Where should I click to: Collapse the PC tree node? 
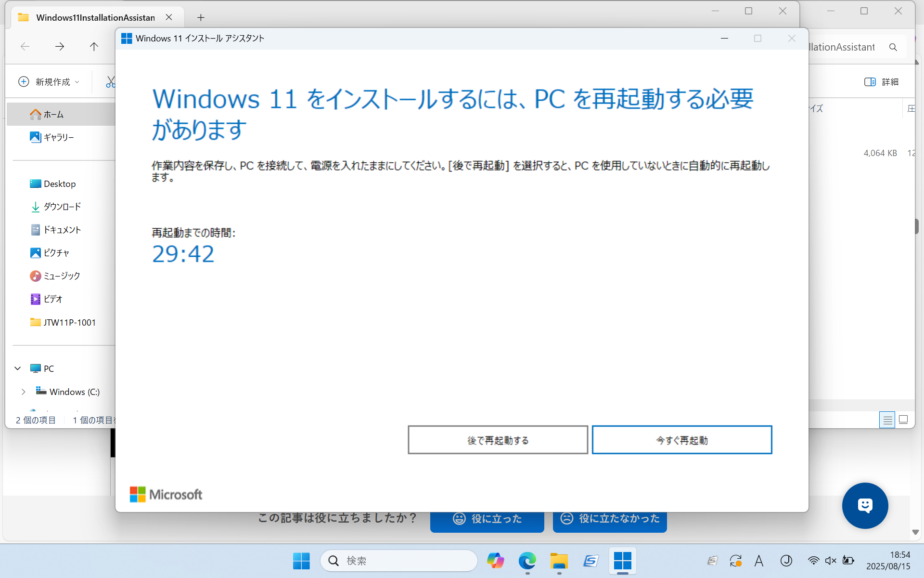(x=18, y=368)
